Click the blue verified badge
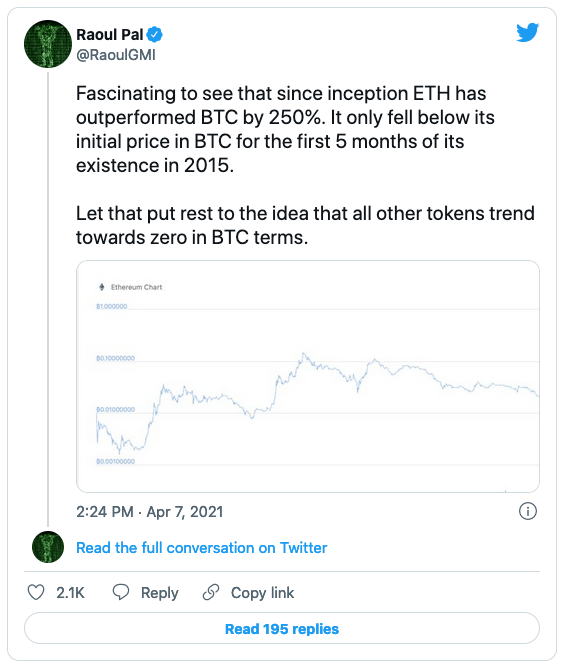This screenshot has height=668, width=567. [155, 35]
